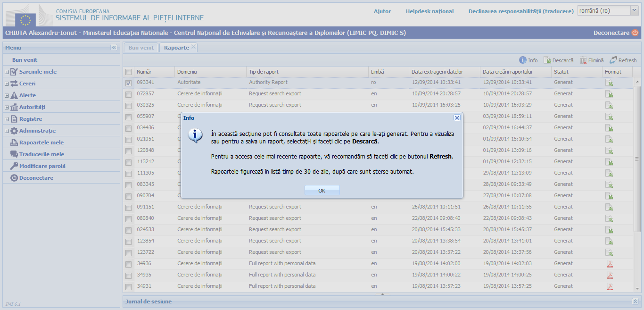Switch to the Bun venit tab
Screen dimensions: 644x310
141,48
